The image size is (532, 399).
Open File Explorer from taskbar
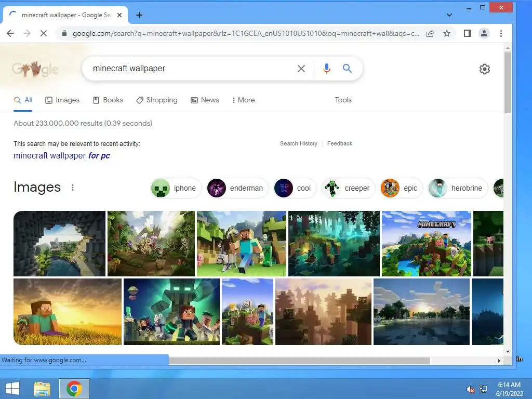42,389
